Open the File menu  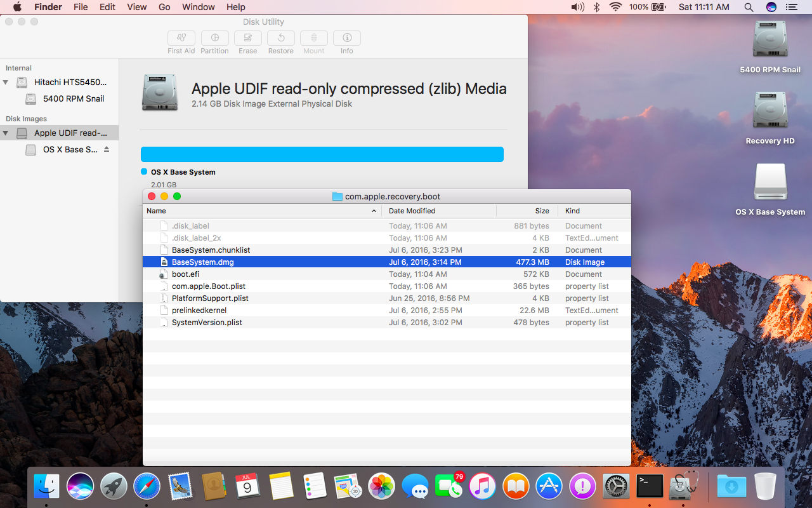click(81, 7)
